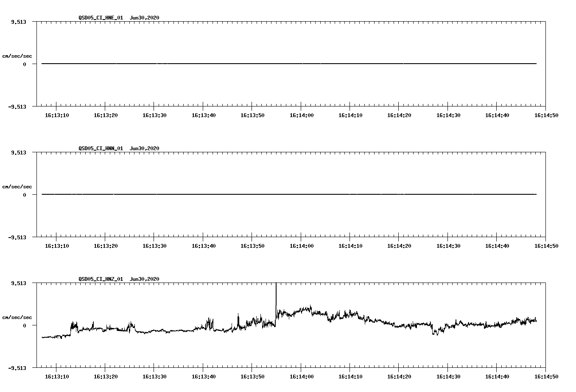Click the 16:14:50 time label under the HNN plot
Viewport: 576px width, 392px height.
point(546,246)
